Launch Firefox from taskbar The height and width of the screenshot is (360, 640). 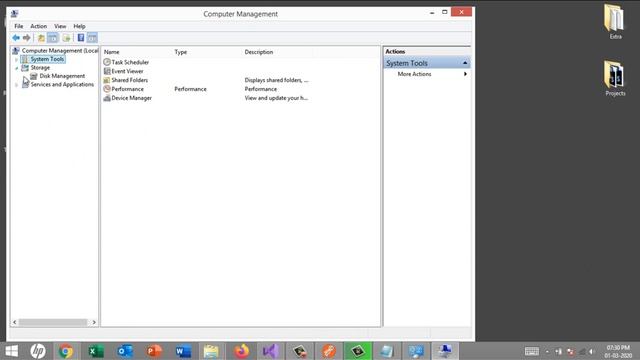241,351
